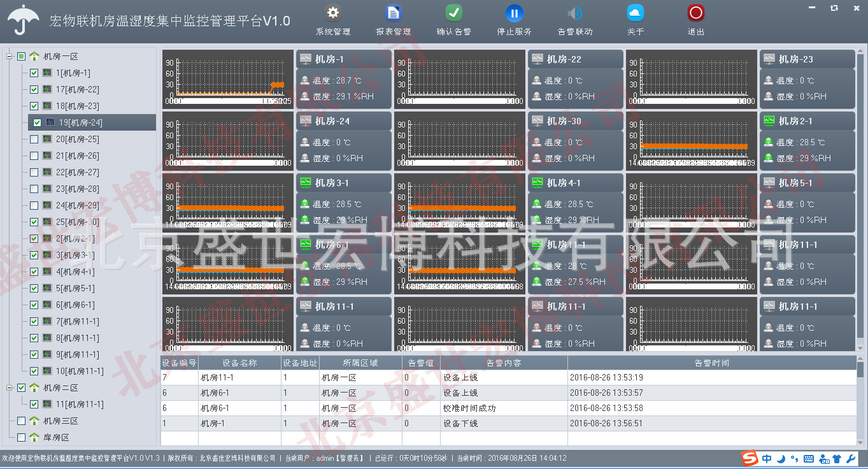Screen dimensions: 868x469
Task: Open 关于 about cloud icon
Action: tap(635, 13)
